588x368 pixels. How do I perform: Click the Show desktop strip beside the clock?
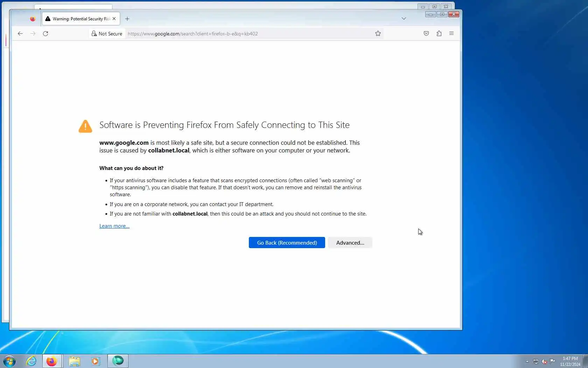tap(586, 361)
